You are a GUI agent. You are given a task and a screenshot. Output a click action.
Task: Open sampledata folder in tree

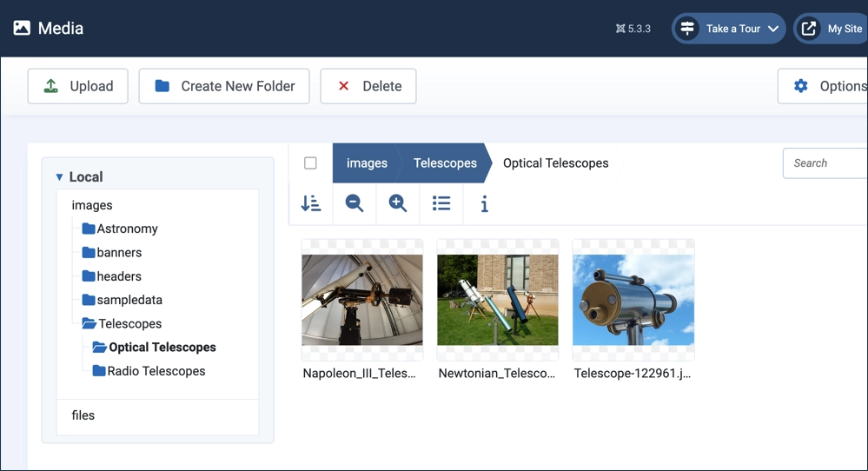(129, 300)
